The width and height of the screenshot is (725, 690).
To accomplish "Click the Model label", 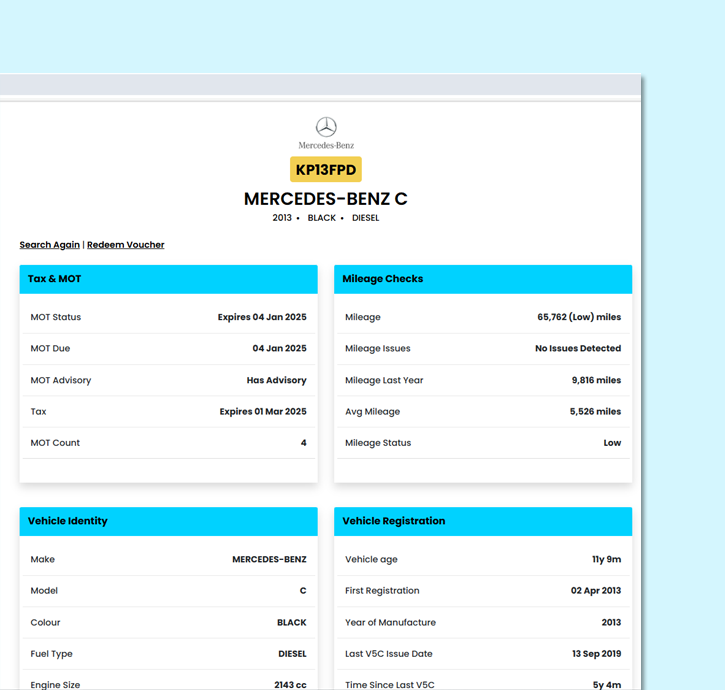I will tap(44, 591).
